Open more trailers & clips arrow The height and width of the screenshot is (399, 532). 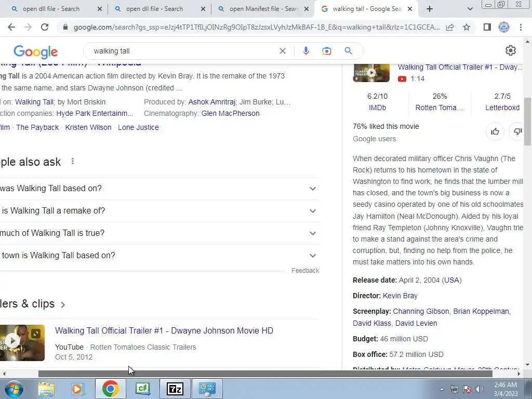click(x=63, y=304)
